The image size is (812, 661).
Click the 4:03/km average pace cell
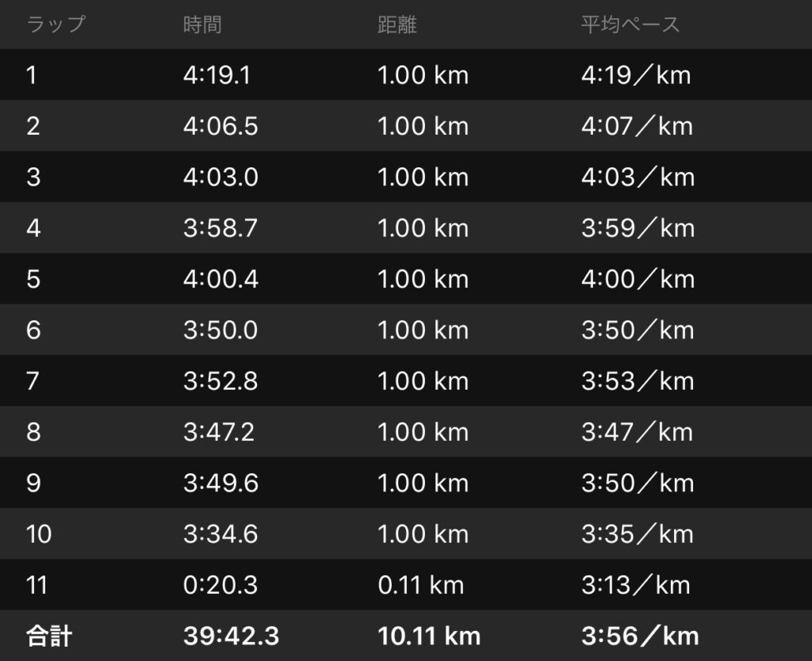tap(638, 177)
